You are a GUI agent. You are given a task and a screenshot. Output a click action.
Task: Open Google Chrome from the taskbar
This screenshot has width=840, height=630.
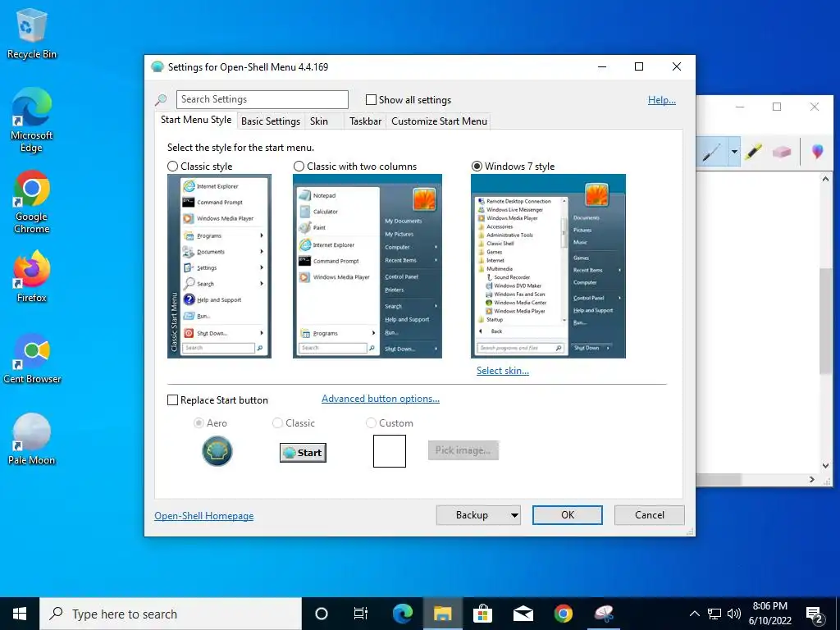click(563, 614)
